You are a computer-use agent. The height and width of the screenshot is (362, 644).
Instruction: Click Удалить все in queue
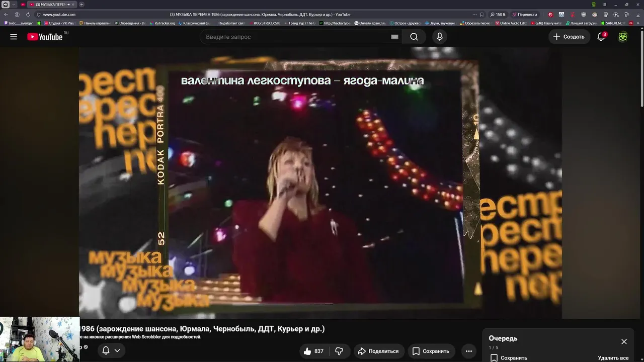pyautogui.click(x=613, y=358)
